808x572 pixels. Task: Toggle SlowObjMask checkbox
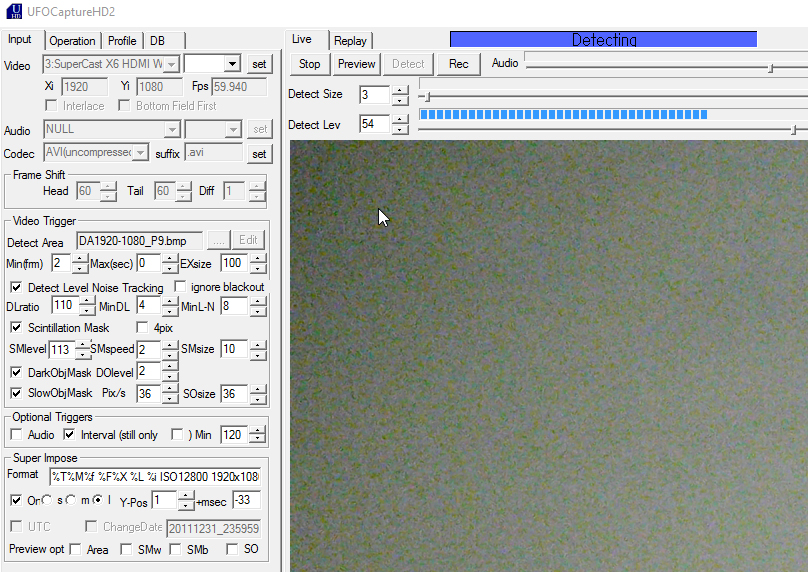[x=16, y=393]
